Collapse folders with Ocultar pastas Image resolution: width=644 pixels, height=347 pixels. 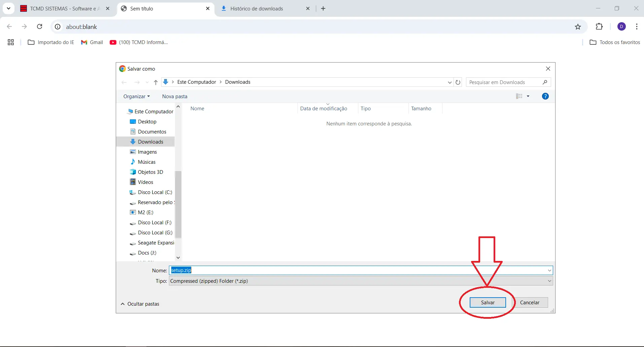140,304
